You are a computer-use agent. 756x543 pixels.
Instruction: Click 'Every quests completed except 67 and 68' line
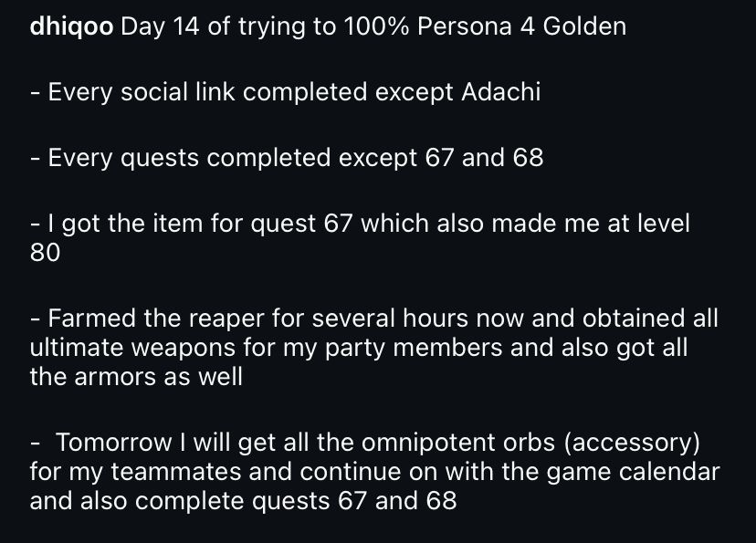287,158
